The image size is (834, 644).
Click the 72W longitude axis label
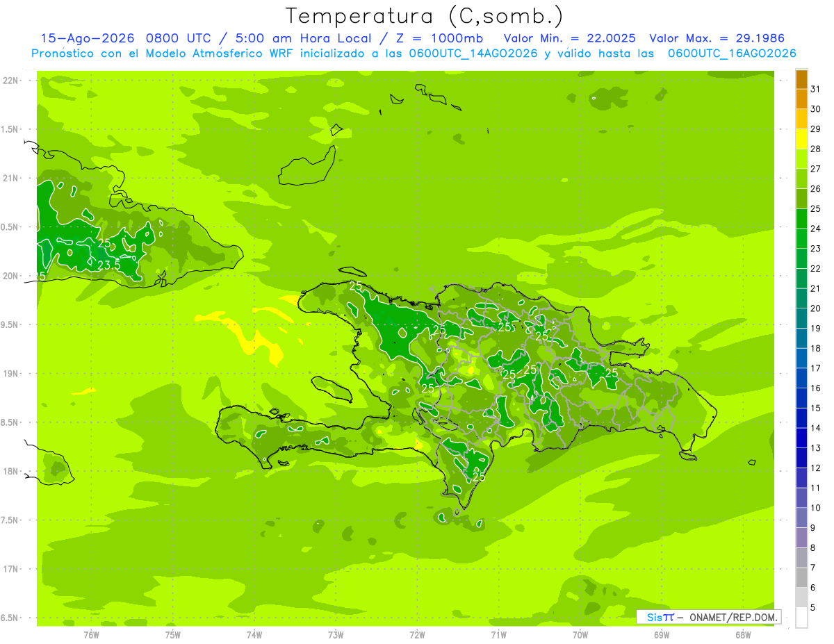point(417,634)
